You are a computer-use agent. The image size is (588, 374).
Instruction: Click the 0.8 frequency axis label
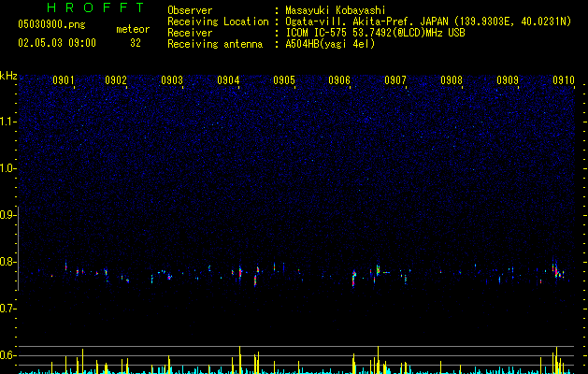pos(8,262)
